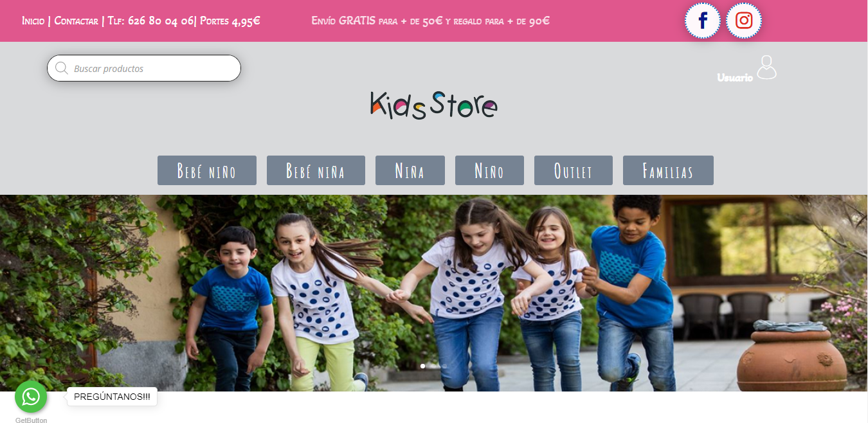Select the Niña menu item
Viewport: 868px width, 423px height.
(x=410, y=170)
